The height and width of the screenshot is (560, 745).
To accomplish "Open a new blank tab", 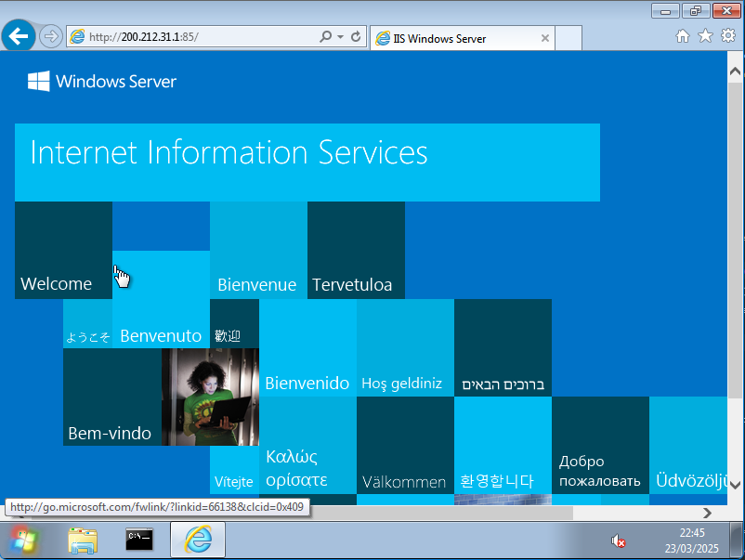I will [x=569, y=39].
